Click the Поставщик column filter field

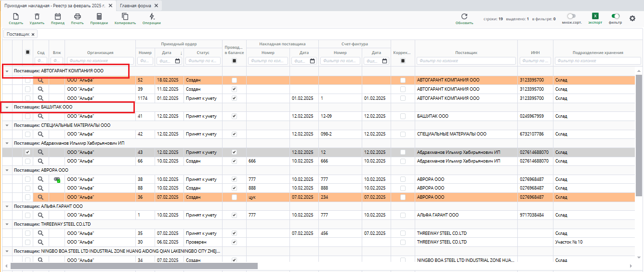click(466, 61)
